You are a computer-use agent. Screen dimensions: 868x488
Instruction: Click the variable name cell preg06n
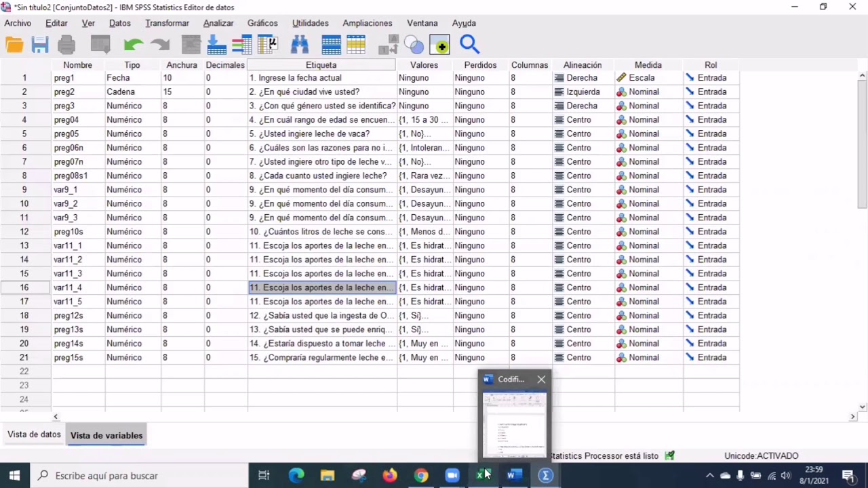point(78,148)
